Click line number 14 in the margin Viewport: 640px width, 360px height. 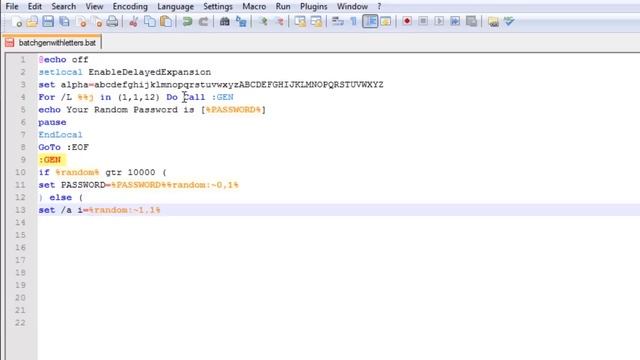coord(20,222)
